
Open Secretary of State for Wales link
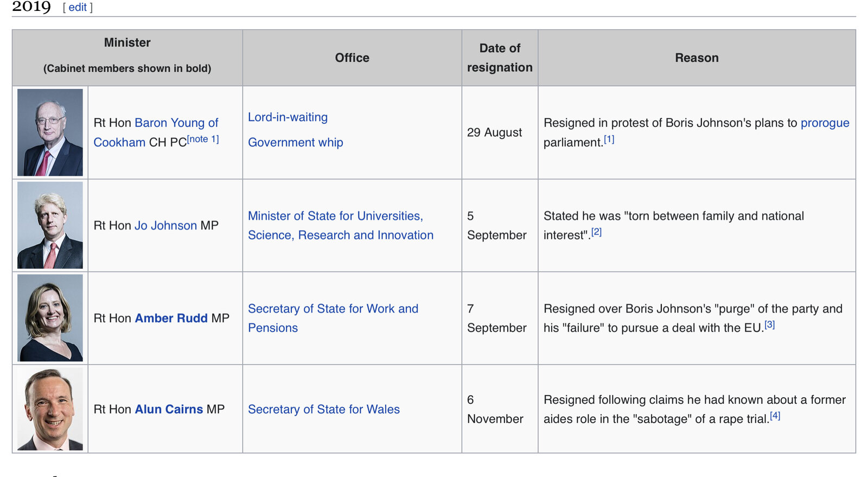click(x=323, y=409)
